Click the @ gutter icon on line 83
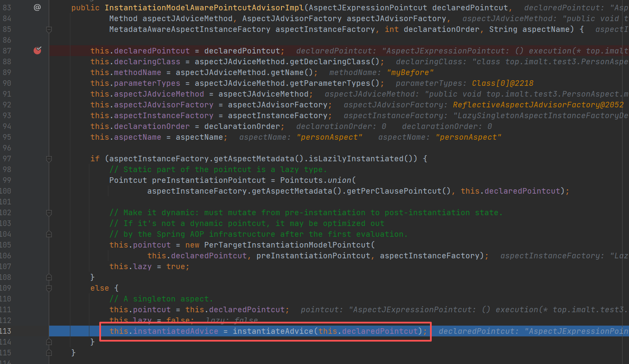The height and width of the screenshot is (364, 629). click(x=37, y=7)
